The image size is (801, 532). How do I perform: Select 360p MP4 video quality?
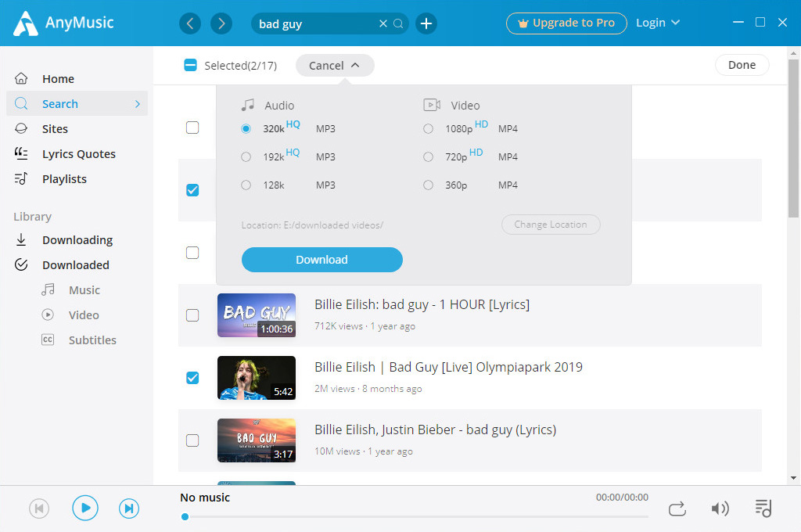pos(428,185)
